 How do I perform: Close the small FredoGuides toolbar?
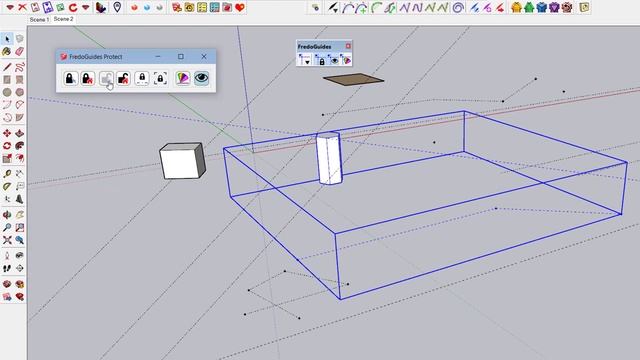348,46
